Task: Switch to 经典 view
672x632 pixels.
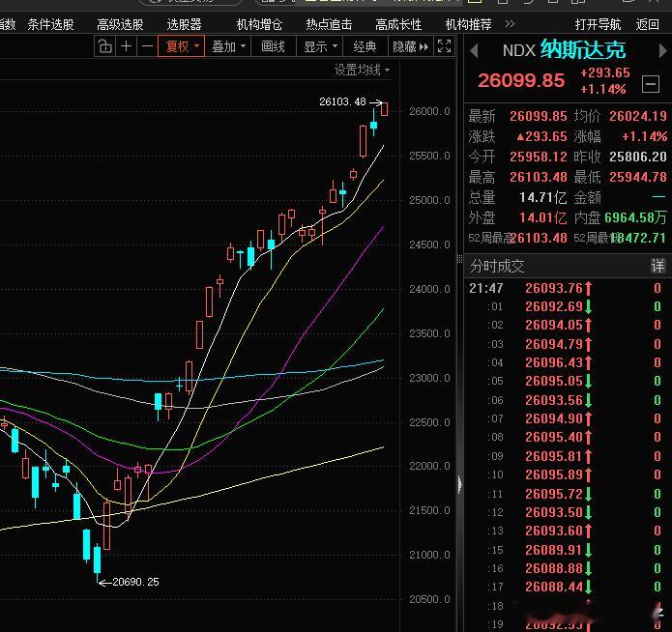Action: point(365,45)
